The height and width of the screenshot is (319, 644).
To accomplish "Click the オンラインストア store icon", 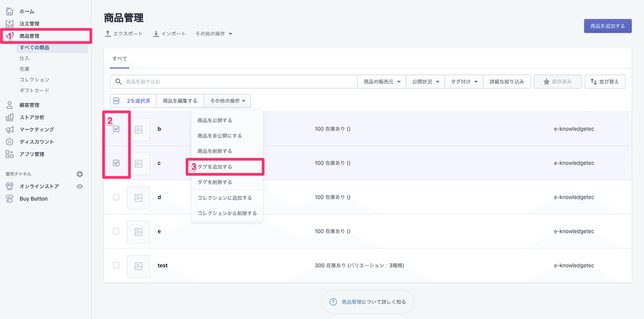I will 9,186.
